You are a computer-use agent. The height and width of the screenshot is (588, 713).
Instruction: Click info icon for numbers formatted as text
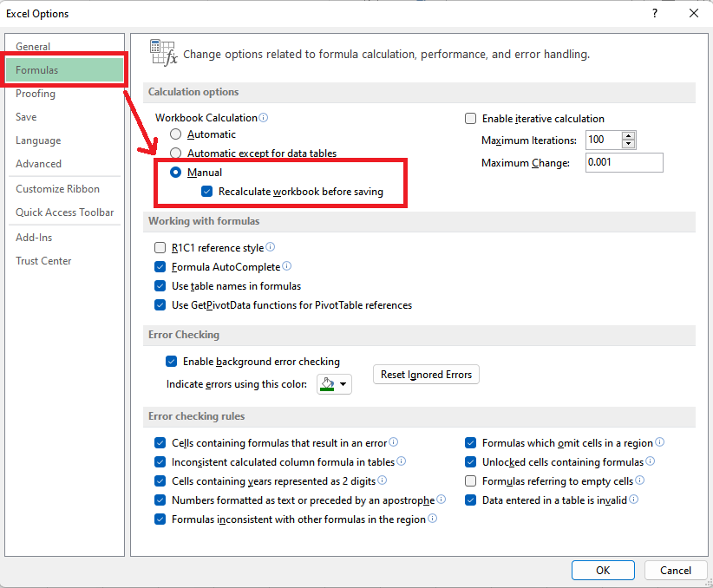442,500
